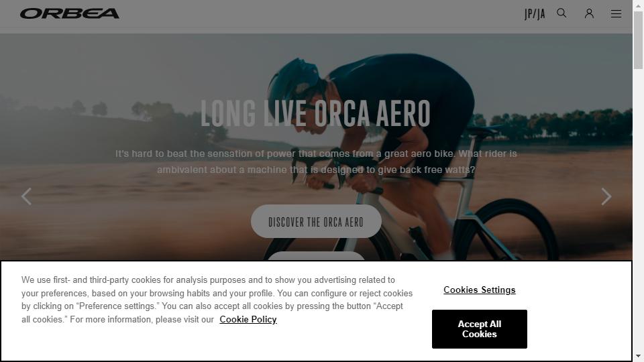Accept all cookies
Screen dimensions: 644x362
tap(479, 329)
